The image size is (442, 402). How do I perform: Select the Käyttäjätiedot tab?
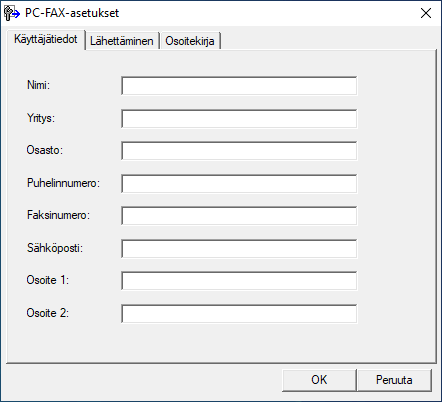click(46, 39)
